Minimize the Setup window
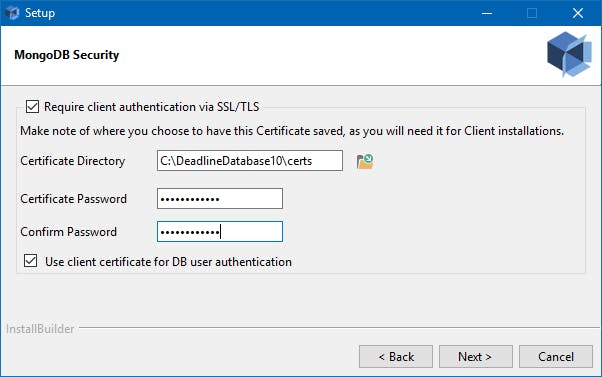Screen dimensions: 602x377 (487, 13)
